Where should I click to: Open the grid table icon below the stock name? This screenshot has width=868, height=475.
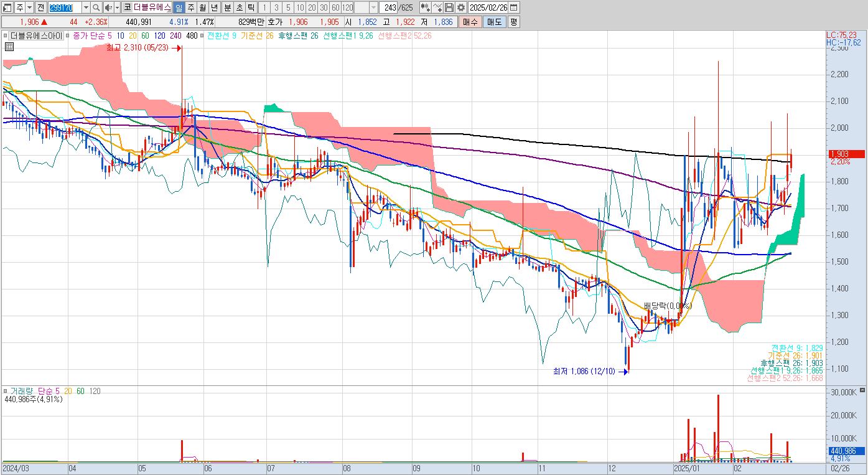[x=9, y=46]
